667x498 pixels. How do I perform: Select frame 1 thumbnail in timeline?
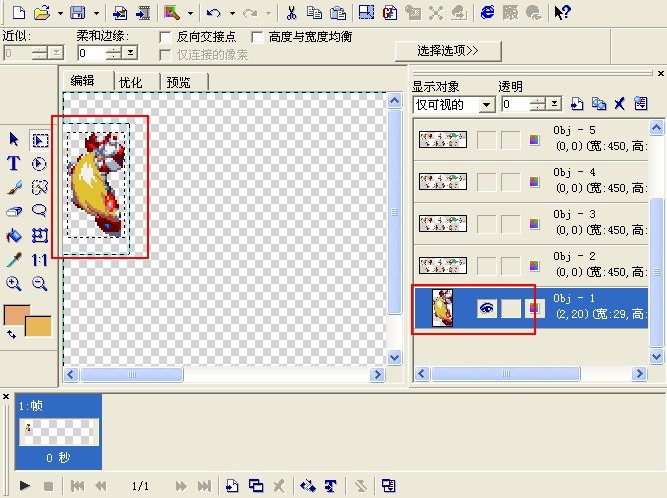59,432
